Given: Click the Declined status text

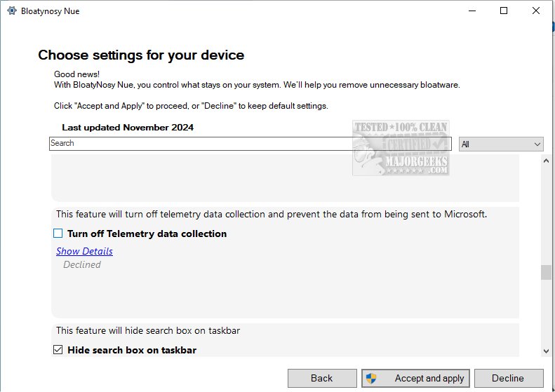Looking at the screenshot, I should pyautogui.click(x=82, y=264).
